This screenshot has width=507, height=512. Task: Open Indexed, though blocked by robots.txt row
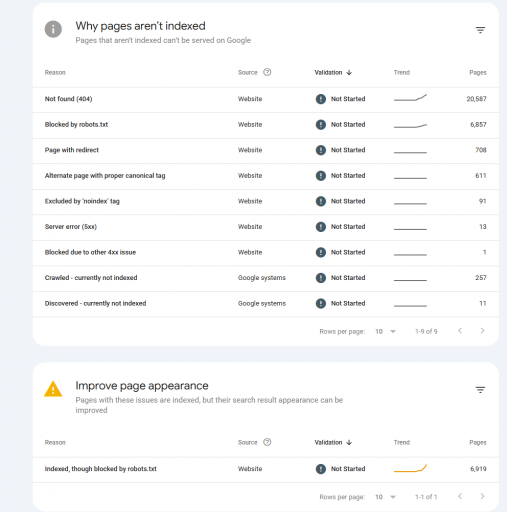click(x=266, y=469)
